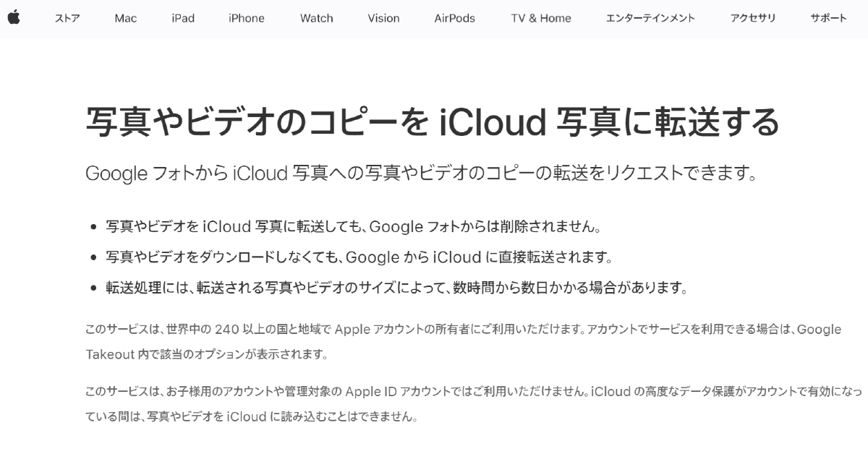Click the main heading about iCloud 写真 transfer
Viewport: 868px width, 454px height.
coord(432,122)
